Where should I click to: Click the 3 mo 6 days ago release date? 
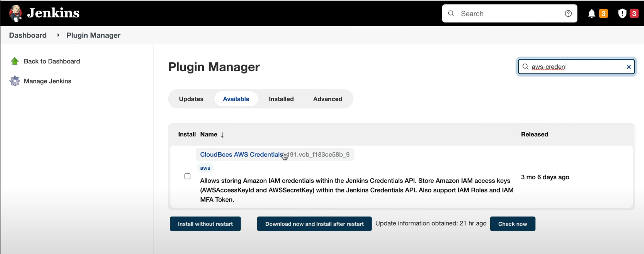pos(545,177)
